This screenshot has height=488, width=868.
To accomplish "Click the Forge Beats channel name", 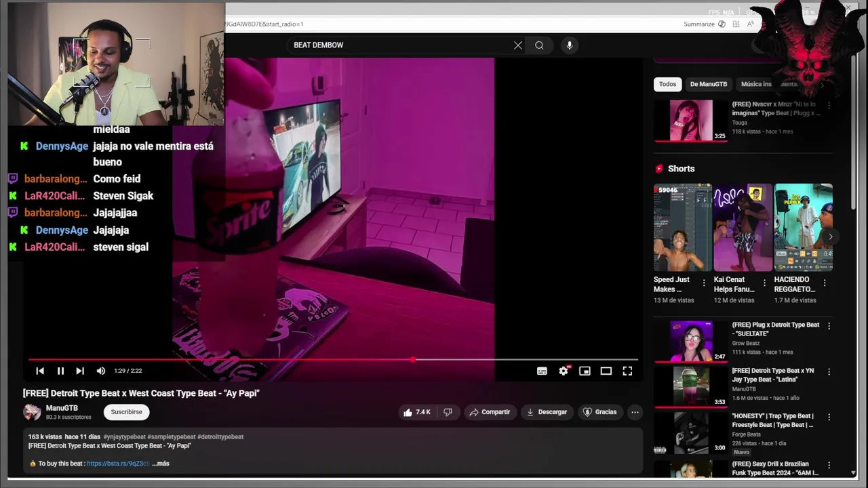I will 747,435.
